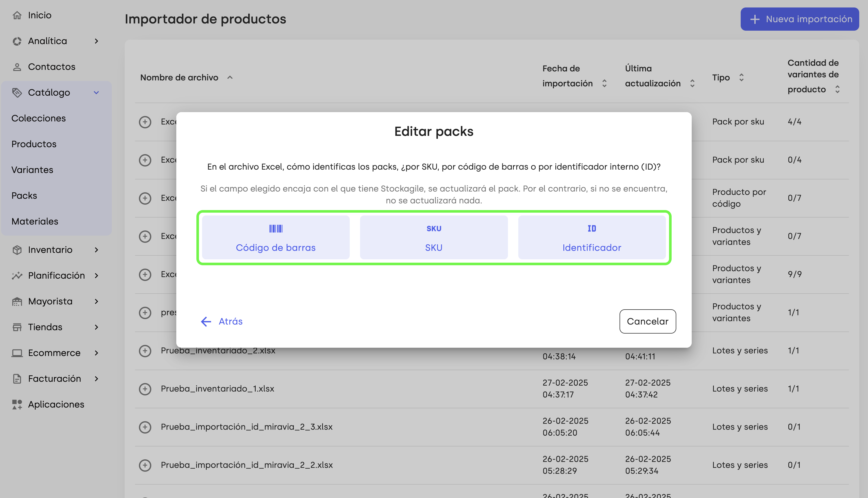Choose Código de barras option
Viewport: 868px width, 498px height.
[276, 237]
